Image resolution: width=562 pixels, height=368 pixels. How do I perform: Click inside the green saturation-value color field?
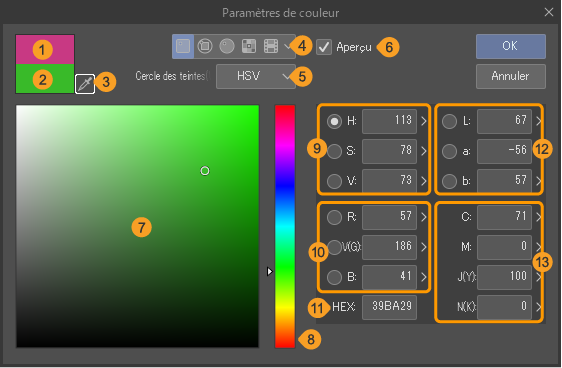coord(137,226)
